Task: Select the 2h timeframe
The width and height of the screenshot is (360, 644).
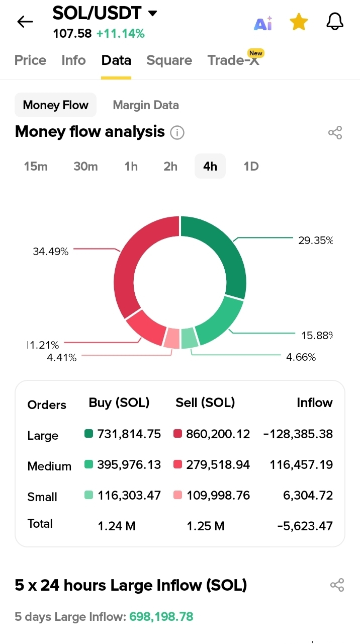Action: 170,167
